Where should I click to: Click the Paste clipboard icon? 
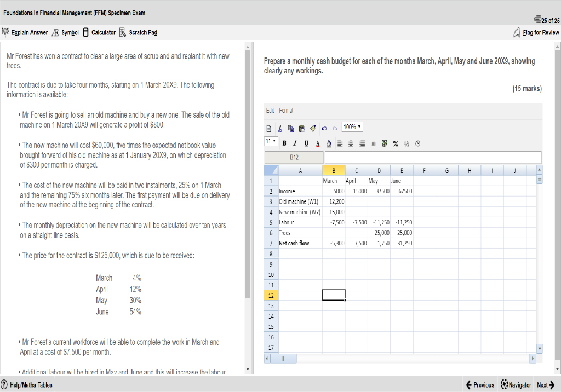(302, 128)
